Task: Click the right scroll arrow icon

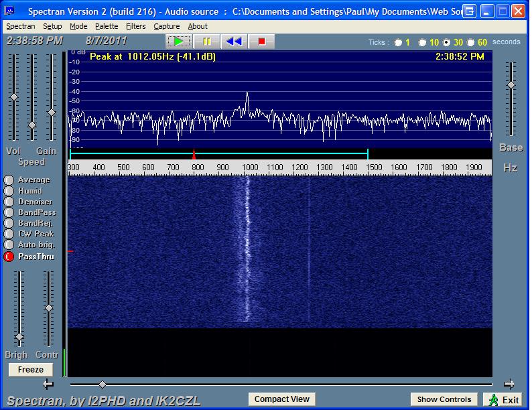Action: (509, 385)
